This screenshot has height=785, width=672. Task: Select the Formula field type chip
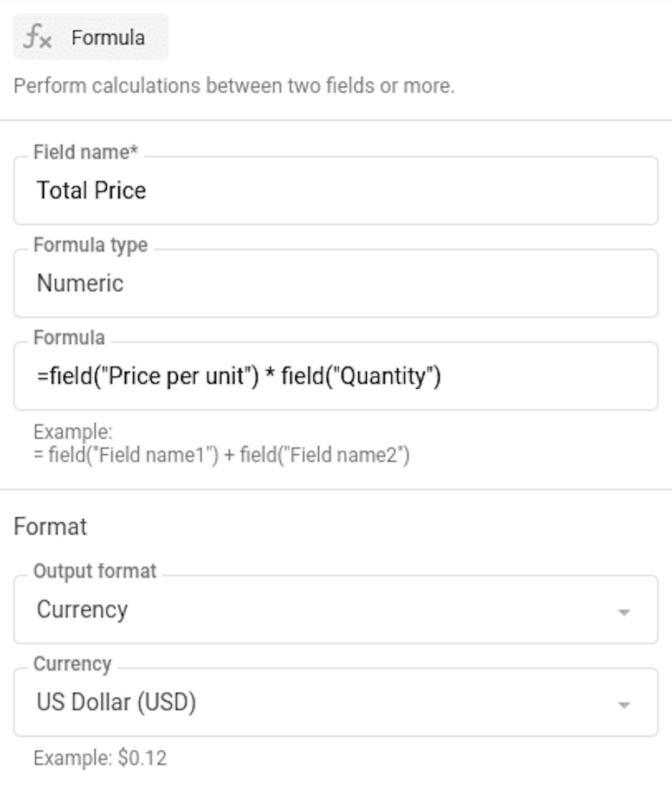point(91,37)
